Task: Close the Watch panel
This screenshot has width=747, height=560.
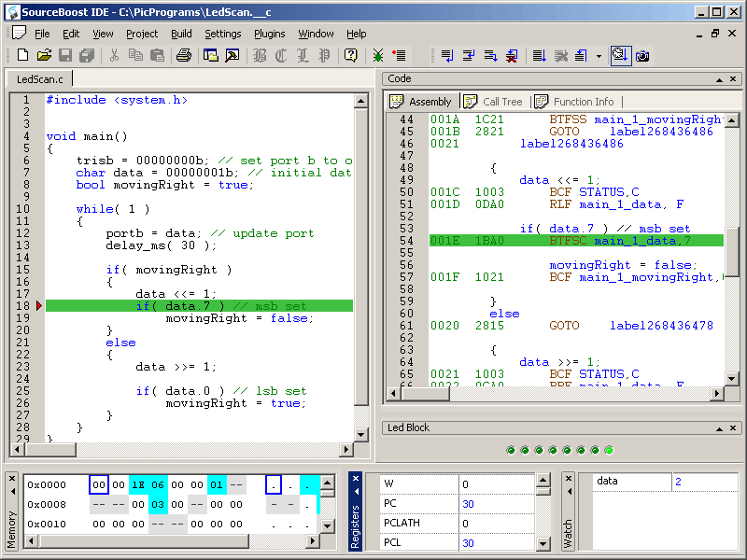Action: [569, 478]
